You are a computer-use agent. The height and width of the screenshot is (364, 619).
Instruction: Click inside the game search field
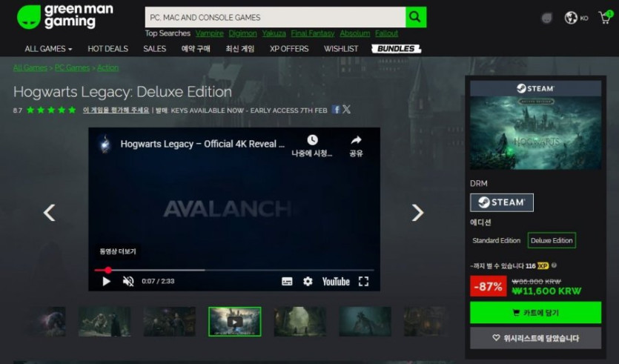[x=274, y=17]
